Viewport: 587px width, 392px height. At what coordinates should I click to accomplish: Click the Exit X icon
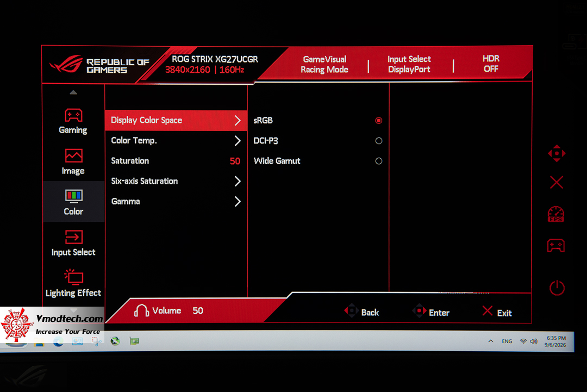(x=488, y=311)
